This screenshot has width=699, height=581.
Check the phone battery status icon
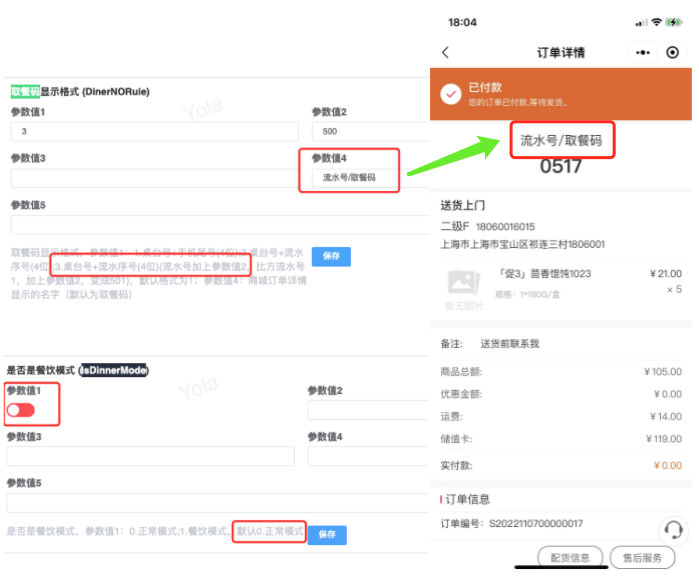[x=673, y=22]
